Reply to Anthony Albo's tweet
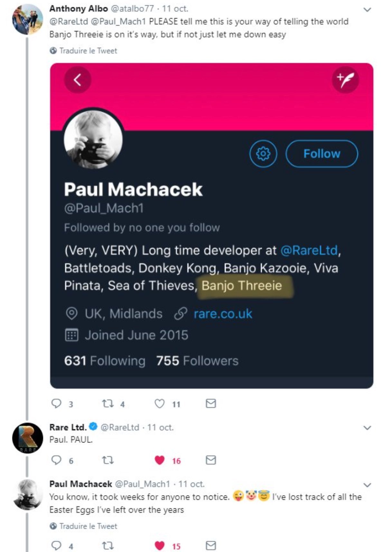This screenshot has height=552, width=392. [56, 403]
